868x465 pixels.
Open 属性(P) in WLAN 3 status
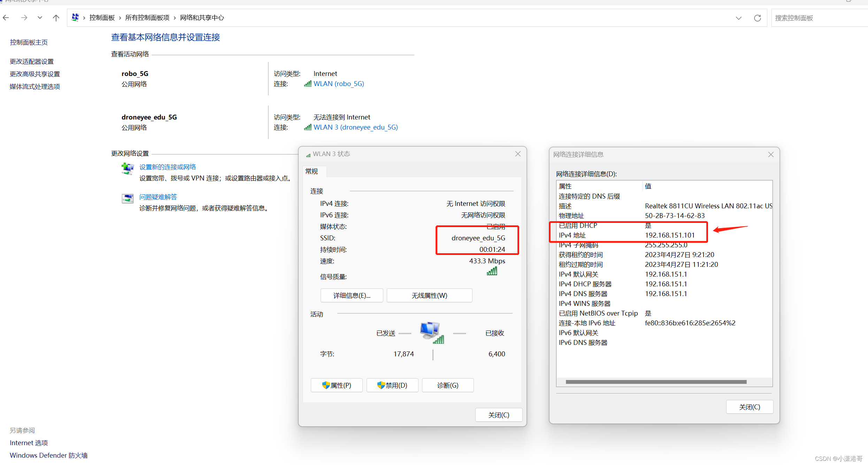(337, 385)
